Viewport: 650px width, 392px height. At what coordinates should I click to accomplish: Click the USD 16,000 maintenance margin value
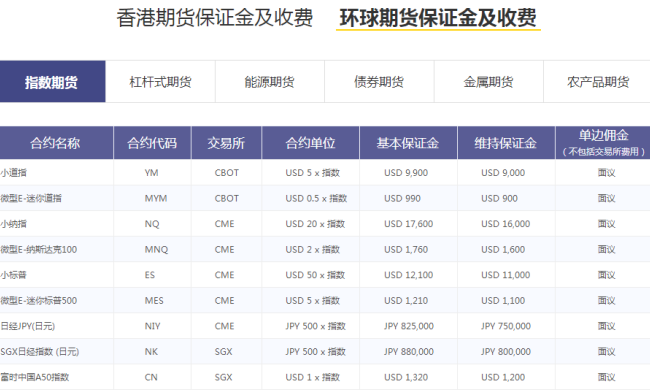(x=505, y=224)
